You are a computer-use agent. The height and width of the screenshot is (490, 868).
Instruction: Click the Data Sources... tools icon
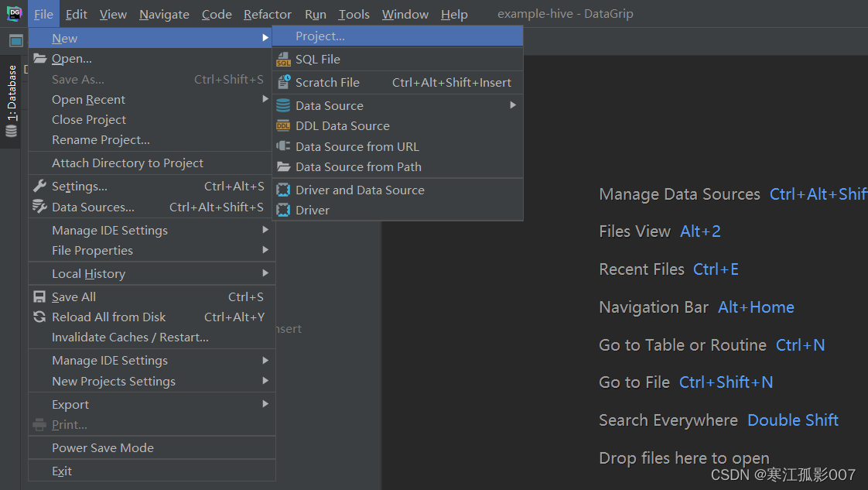click(40, 207)
